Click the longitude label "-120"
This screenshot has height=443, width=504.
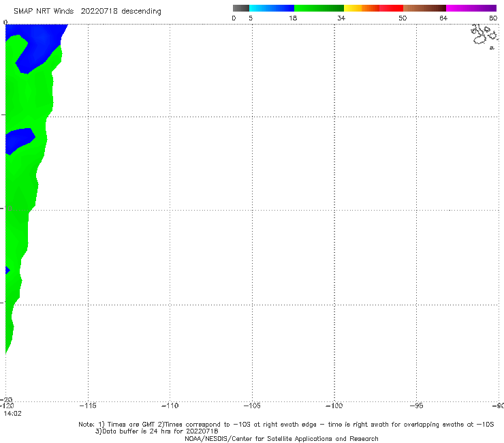7,406
